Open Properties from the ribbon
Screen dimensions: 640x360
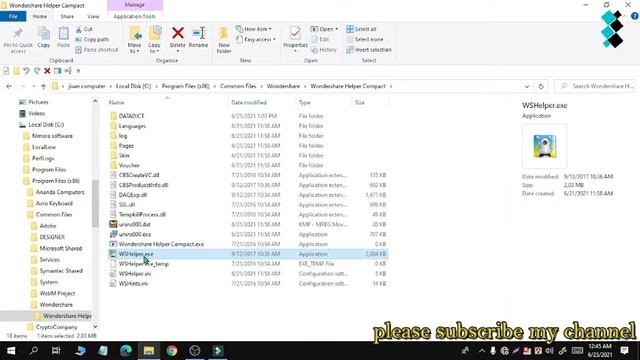[x=295, y=38]
